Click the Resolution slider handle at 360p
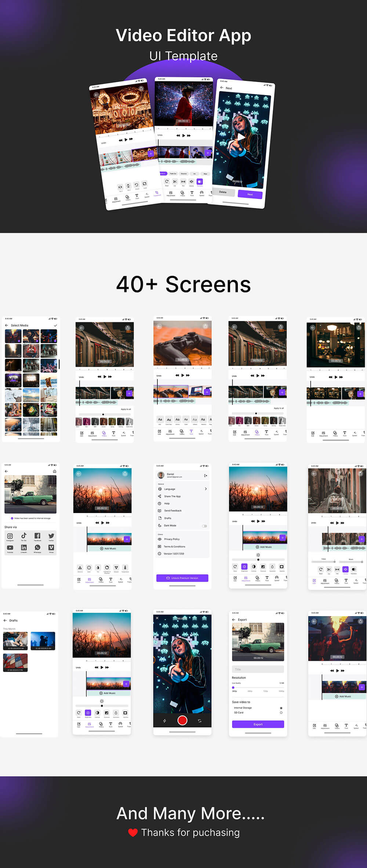 pos(233,688)
